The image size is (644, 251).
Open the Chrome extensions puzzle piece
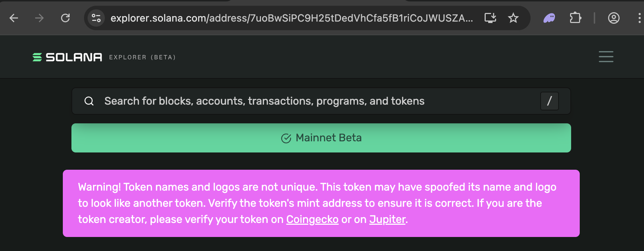pyautogui.click(x=575, y=18)
